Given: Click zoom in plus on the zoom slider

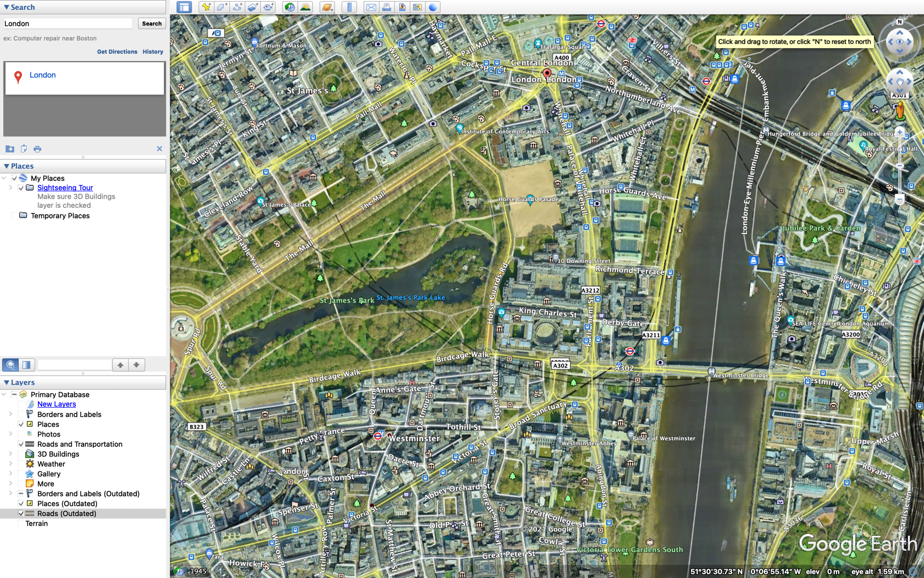Looking at the screenshot, I should pyautogui.click(x=900, y=132).
